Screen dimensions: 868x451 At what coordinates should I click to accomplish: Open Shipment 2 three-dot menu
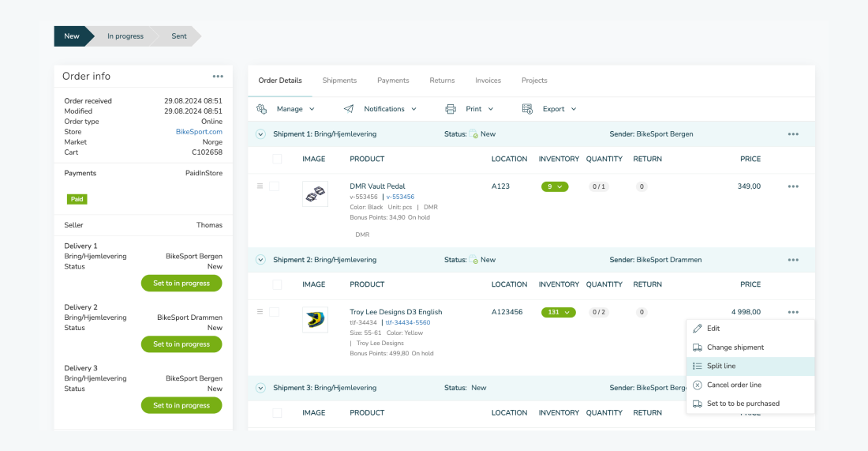point(793,260)
